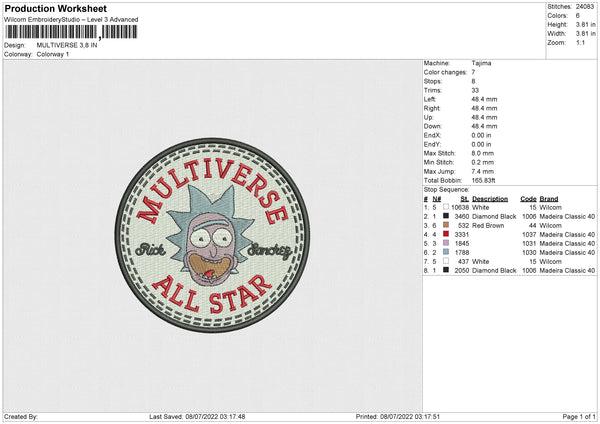Click the 'N#' column header
600x424 pixels.
click(x=437, y=199)
